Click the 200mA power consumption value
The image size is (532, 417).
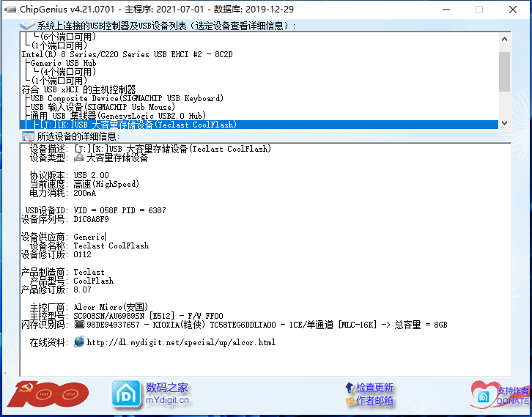pyautogui.click(x=85, y=193)
